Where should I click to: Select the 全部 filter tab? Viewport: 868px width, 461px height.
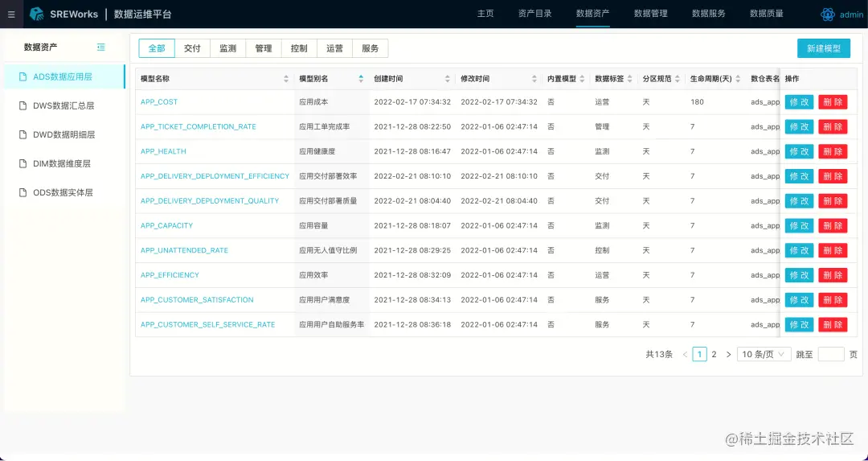point(157,48)
